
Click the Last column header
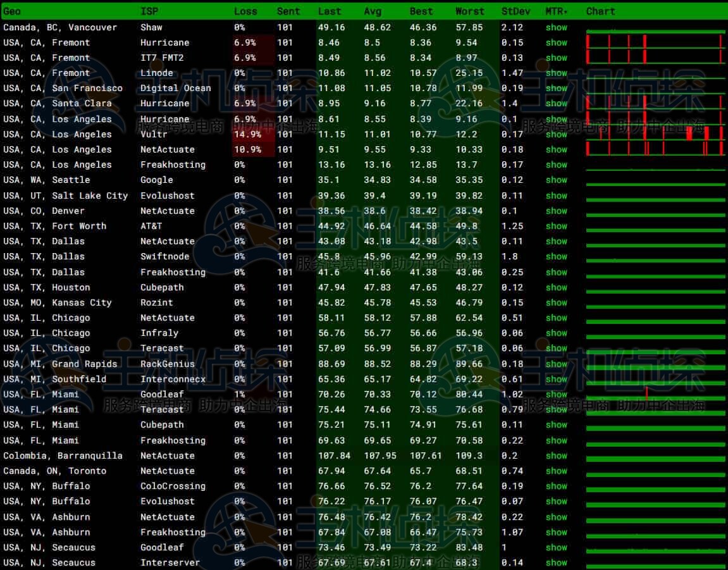click(x=329, y=11)
